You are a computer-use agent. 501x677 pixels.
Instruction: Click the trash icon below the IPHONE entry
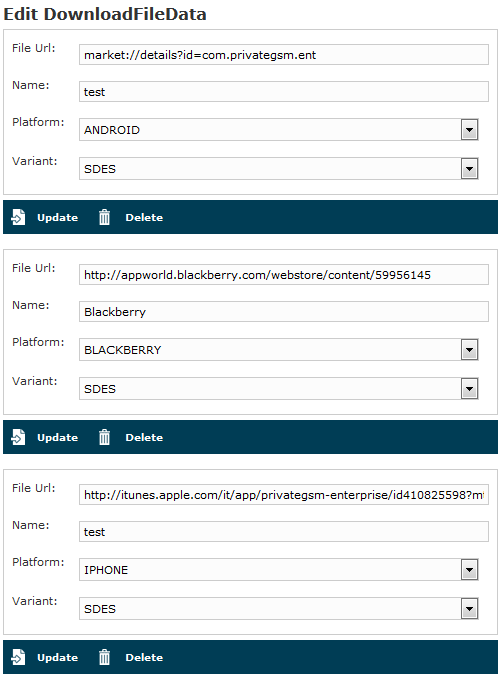tap(104, 657)
